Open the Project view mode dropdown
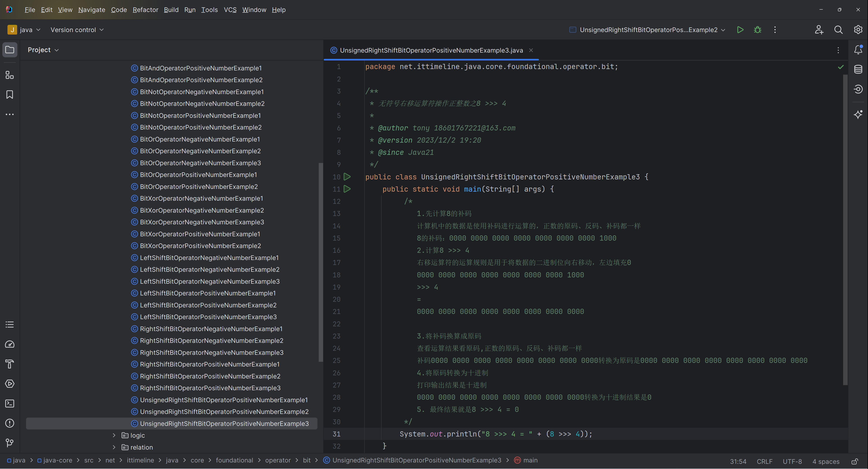 [43, 50]
